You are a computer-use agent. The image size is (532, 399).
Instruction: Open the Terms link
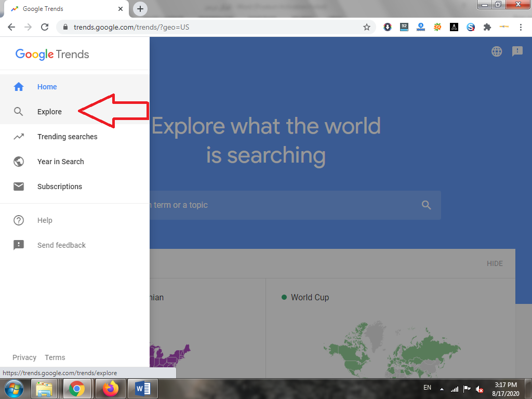[x=55, y=357]
